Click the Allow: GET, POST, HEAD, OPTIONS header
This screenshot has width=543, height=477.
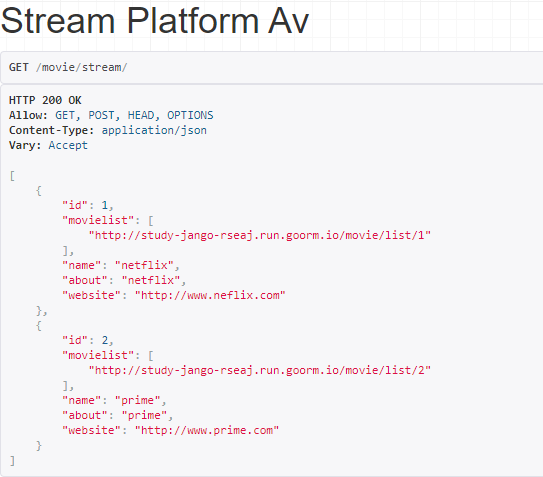pyautogui.click(x=111, y=115)
